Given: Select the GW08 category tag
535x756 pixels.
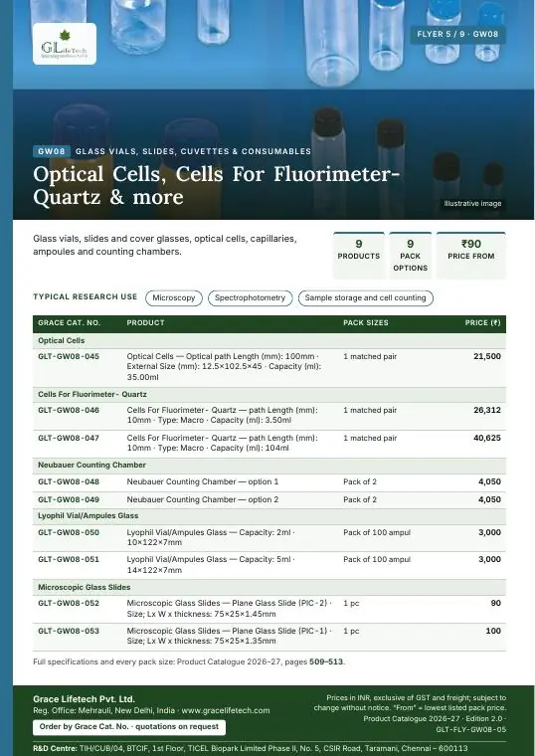Looking at the screenshot, I should tap(52, 151).
